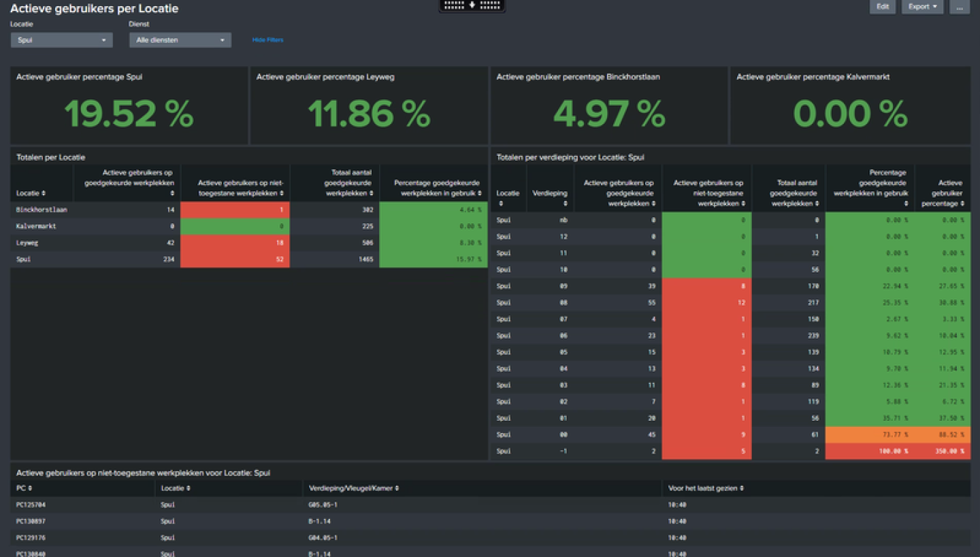Select the Kalvermarkt row in Totalen per Locatie
Viewport: 980px width, 557px height.
coord(37,226)
